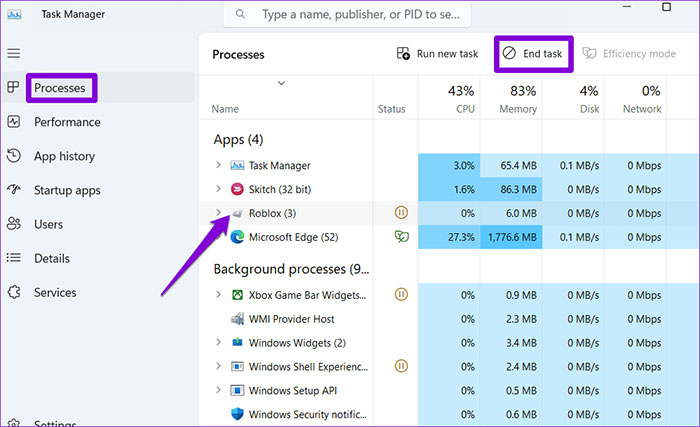Click the Services puzzle icon
Screen dimensions: 700x427
tap(14, 292)
